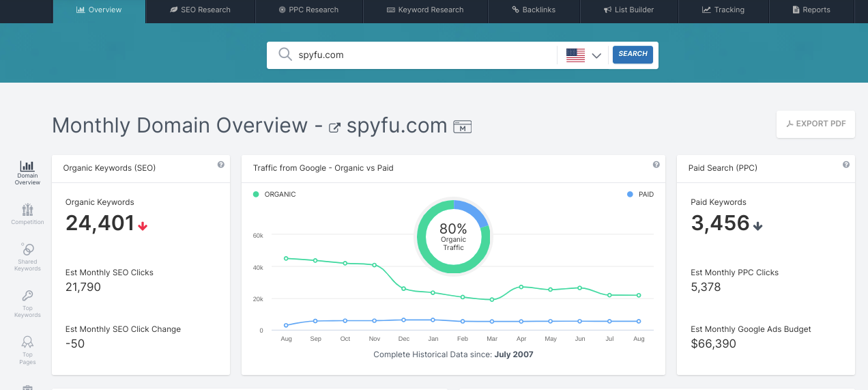
Task: Open spyfu.com external link icon
Action: click(x=334, y=127)
